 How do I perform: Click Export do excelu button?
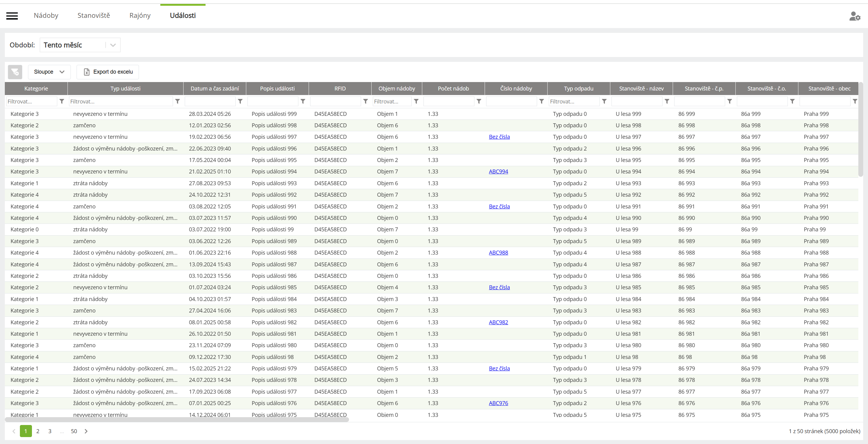(x=108, y=72)
